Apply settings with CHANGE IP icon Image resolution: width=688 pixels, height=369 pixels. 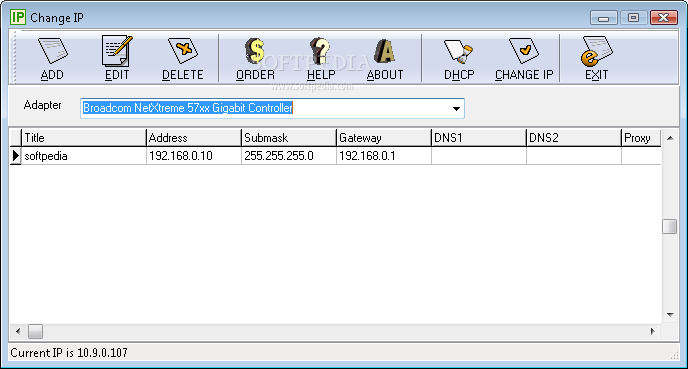pos(524,58)
